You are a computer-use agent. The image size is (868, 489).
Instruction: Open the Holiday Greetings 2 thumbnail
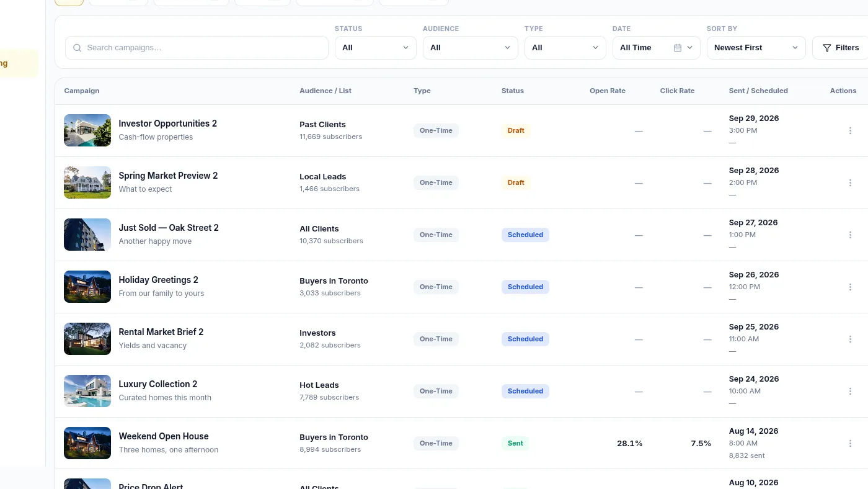coord(87,287)
